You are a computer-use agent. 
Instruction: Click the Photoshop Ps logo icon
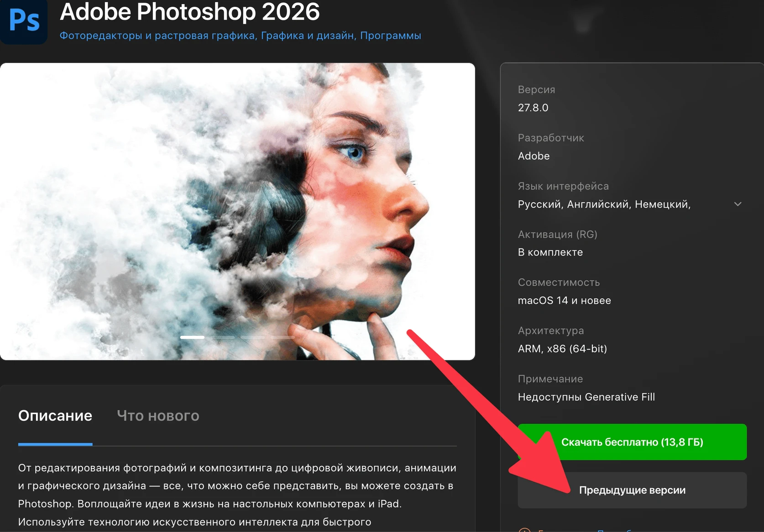24,21
